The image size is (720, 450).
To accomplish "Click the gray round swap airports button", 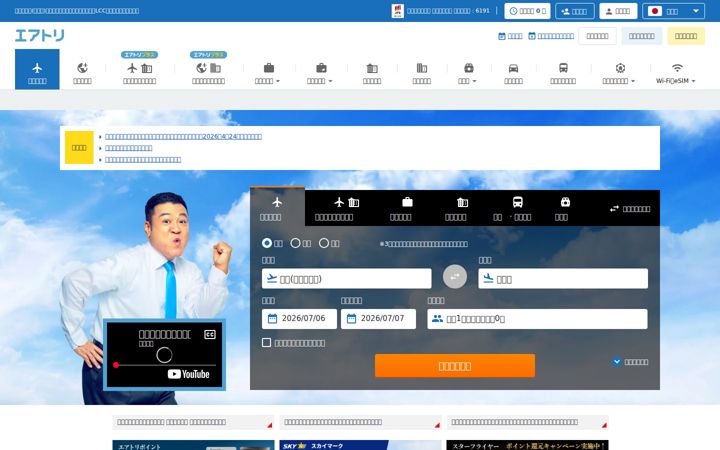I will [455, 276].
